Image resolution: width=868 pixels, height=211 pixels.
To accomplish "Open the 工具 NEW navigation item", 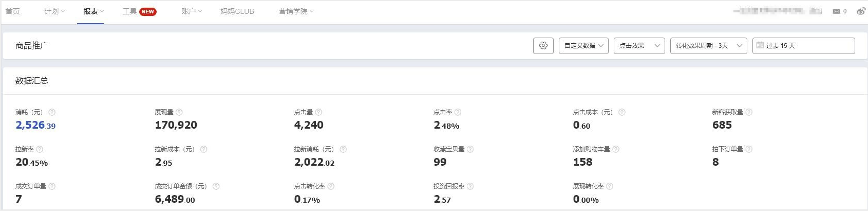I will pos(139,11).
